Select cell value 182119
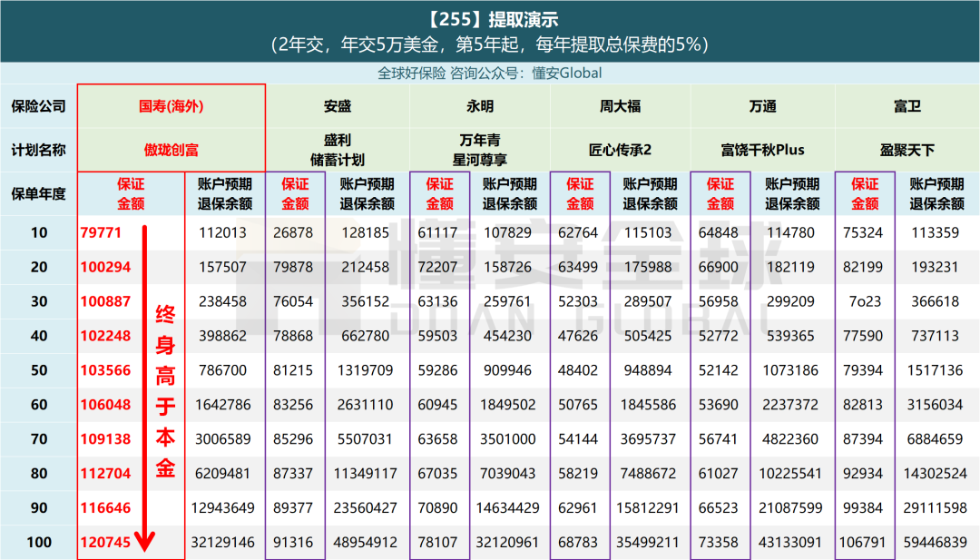The image size is (980, 560). tap(790, 268)
